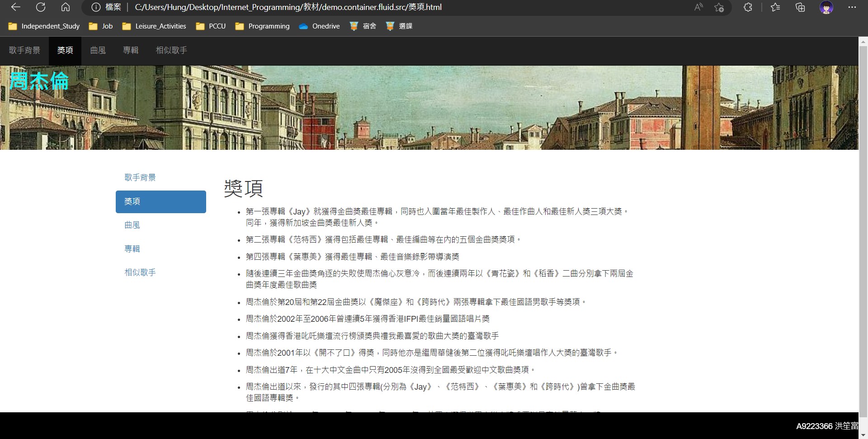Open the browser Home page

[66, 7]
